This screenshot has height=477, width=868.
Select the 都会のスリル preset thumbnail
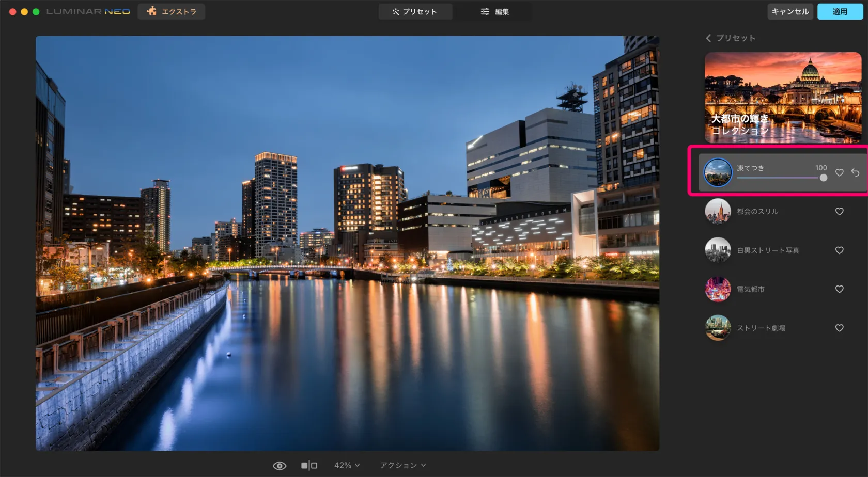[x=718, y=211]
